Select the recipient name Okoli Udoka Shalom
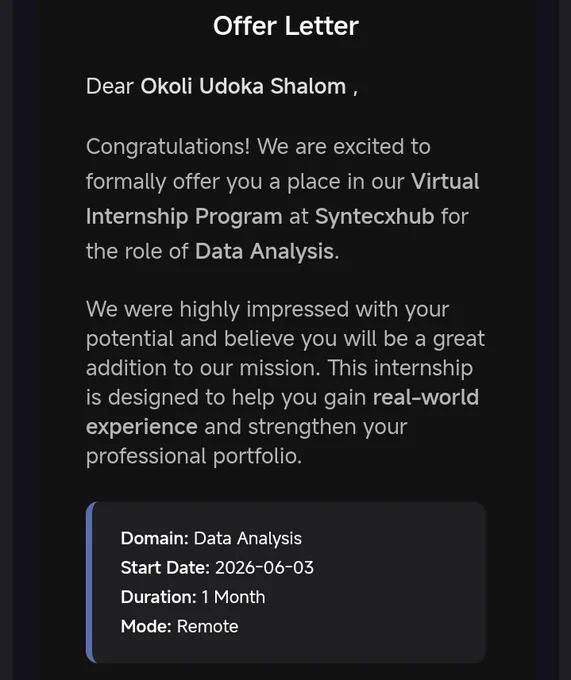 [x=243, y=86]
